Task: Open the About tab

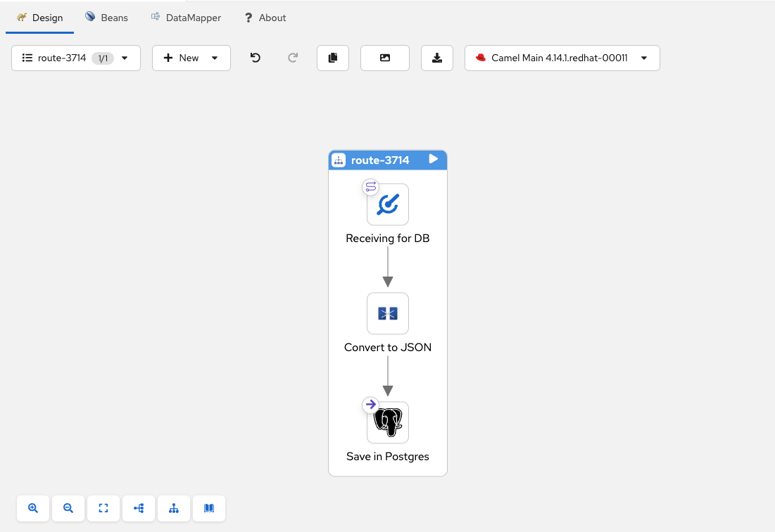Action: [x=265, y=18]
